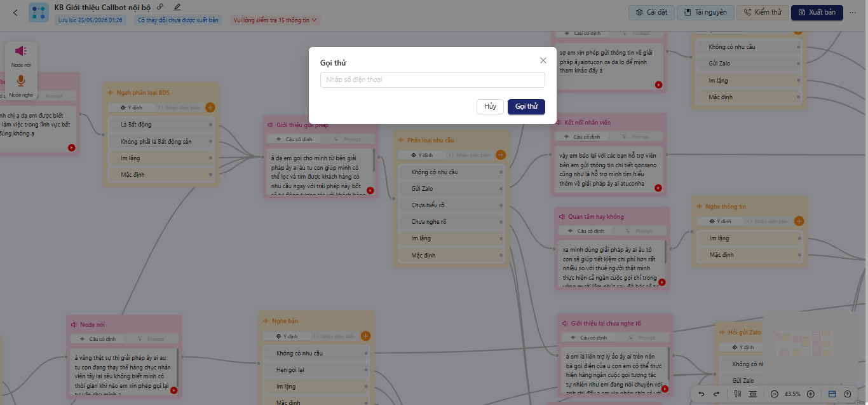Select Ý định tab in Ngeh phân loại BDS

pyautogui.click(x=131, y=107)
